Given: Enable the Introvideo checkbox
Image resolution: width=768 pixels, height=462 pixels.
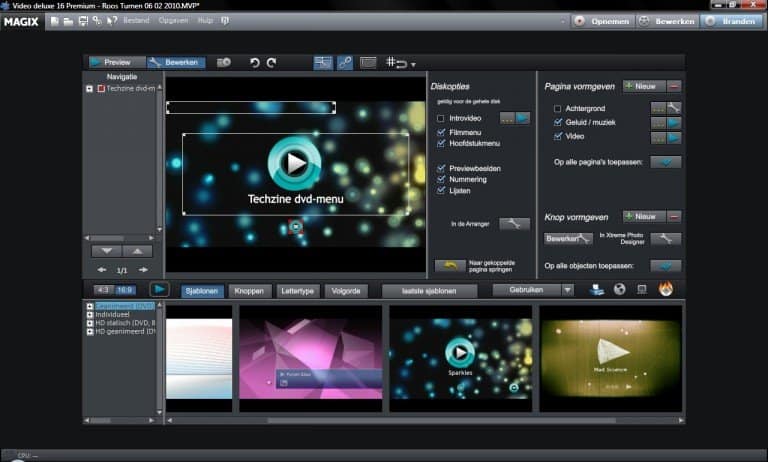Looking at the screenshot, I should [x=440, y=119].
